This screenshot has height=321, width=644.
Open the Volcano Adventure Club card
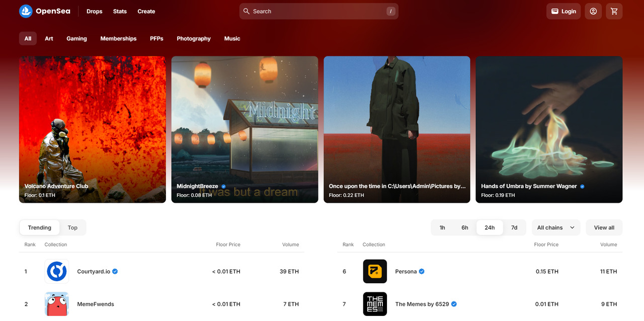(x=93, y=129)
